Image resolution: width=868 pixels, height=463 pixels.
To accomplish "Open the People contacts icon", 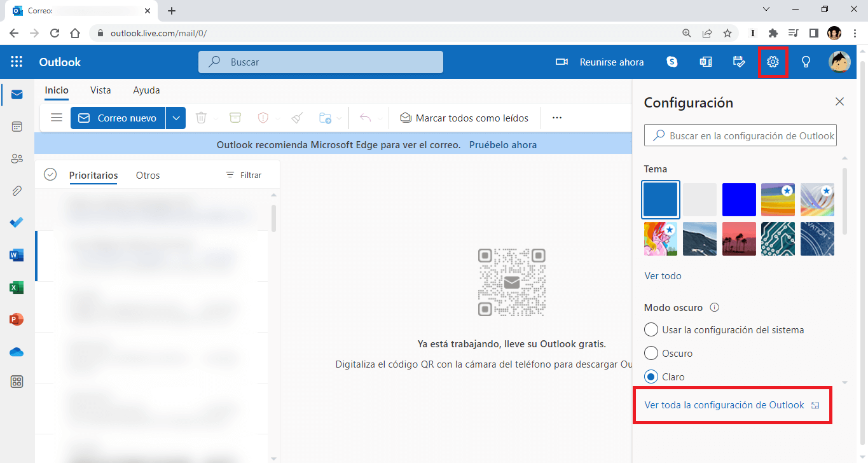I will 17,158.
